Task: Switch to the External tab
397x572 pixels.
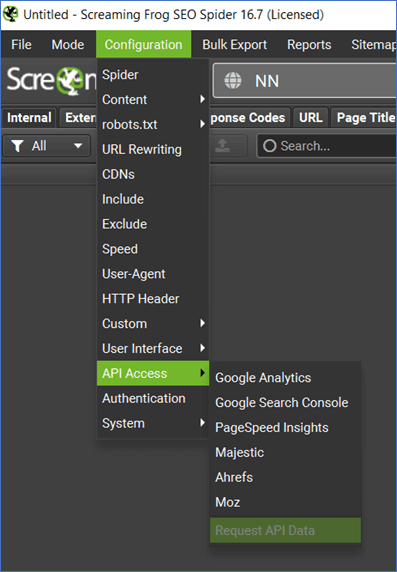Action: pos(79,117)
